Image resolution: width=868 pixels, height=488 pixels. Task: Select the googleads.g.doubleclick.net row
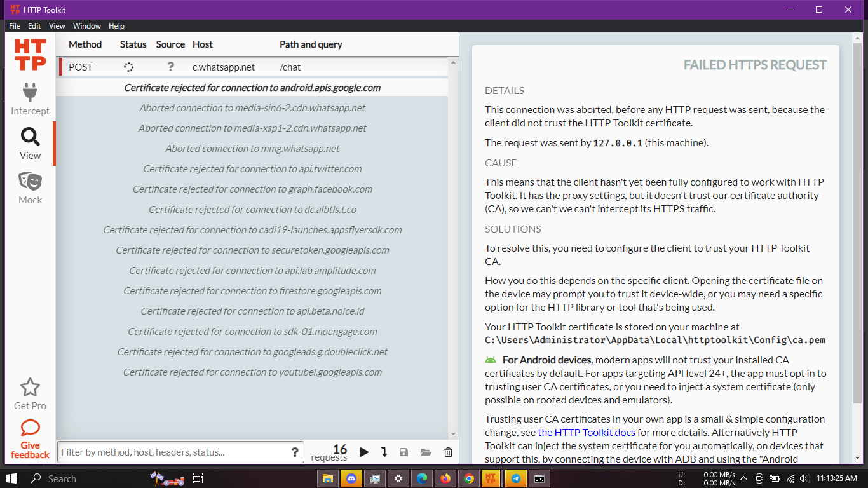[252, 352]
